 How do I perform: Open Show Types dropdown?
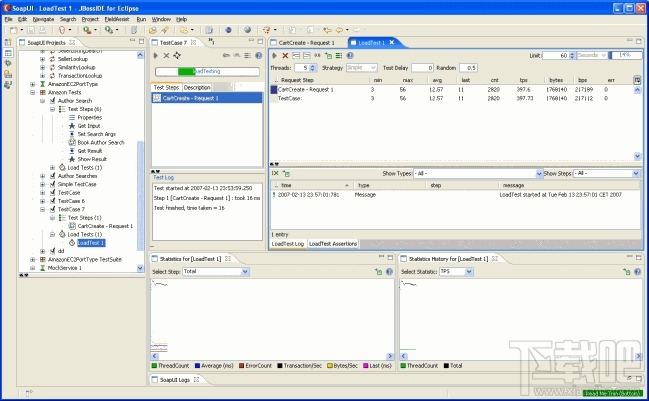click(x=478, y=173)
